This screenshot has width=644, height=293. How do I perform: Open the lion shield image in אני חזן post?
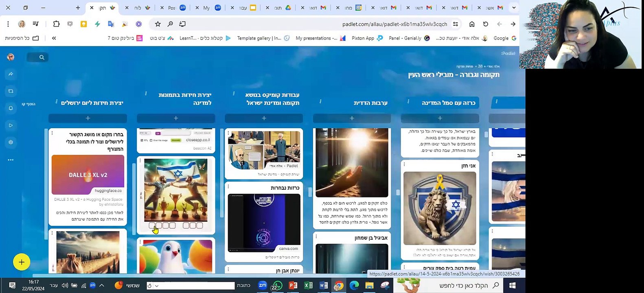tap(440, 208)
